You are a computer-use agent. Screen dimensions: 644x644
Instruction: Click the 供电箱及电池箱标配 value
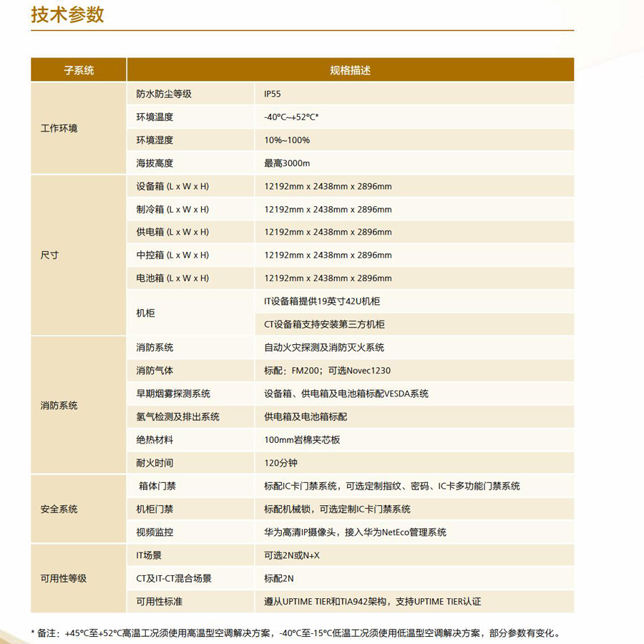point(306,417)
